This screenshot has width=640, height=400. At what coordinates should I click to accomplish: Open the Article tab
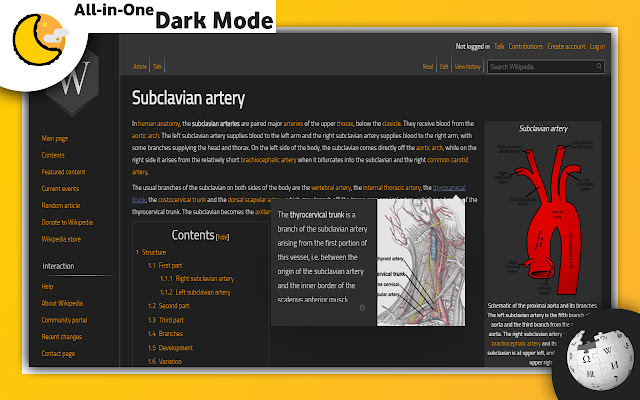point(140,67)
